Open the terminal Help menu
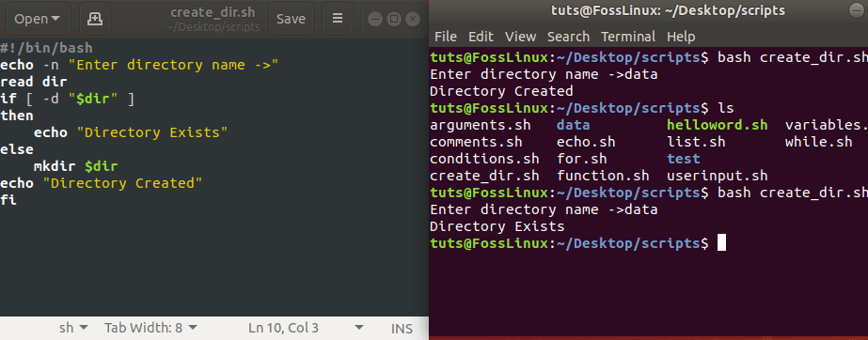Screen dimensions: 868x340 681,37
